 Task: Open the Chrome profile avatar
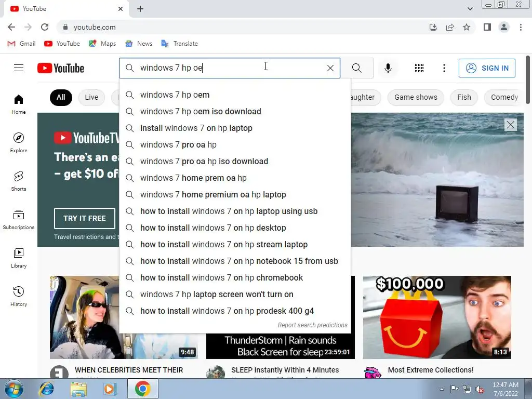(x=504, y=27)
